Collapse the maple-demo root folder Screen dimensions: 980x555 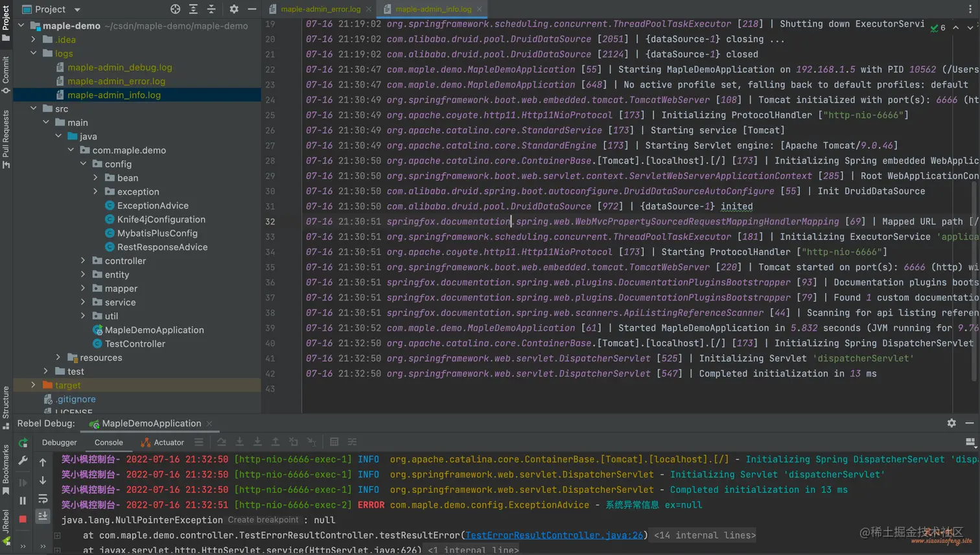21,26
